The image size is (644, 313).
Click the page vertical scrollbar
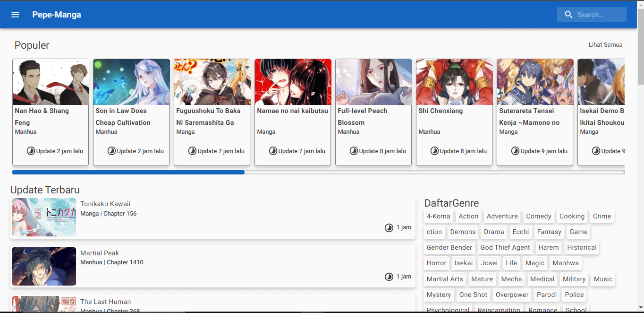[641, 47]
